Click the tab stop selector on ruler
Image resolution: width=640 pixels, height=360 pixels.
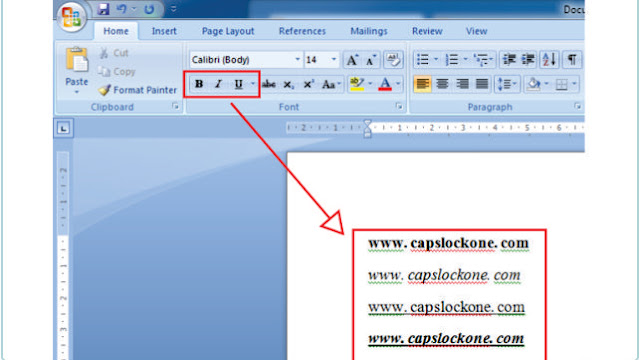point(63,128)
